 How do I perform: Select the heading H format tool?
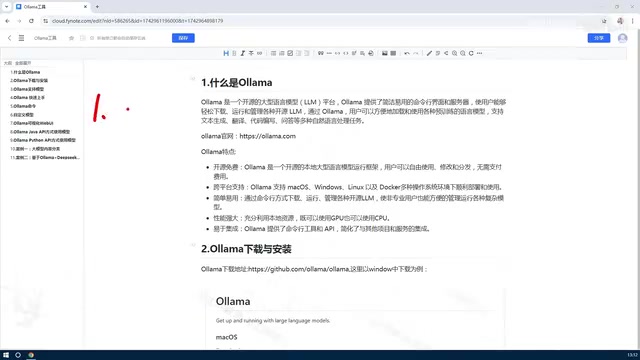226,53
